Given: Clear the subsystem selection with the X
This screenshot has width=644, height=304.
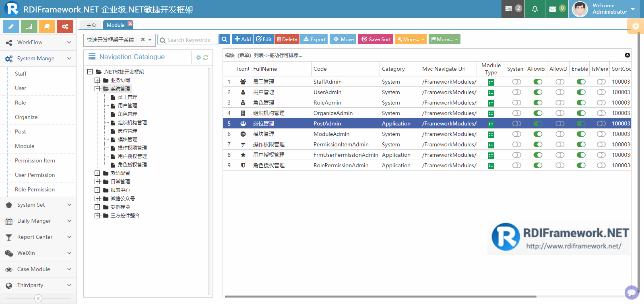Looking at the screenshot, I should click(x=143, y=39).
